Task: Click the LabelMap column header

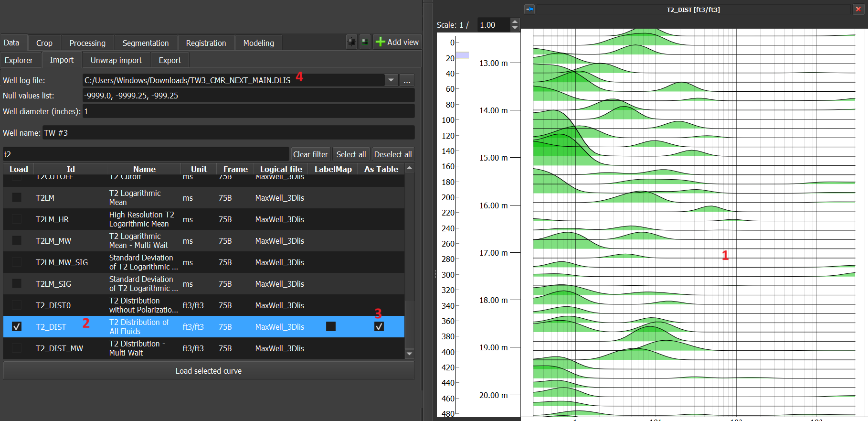Action: tap(333, 169)
